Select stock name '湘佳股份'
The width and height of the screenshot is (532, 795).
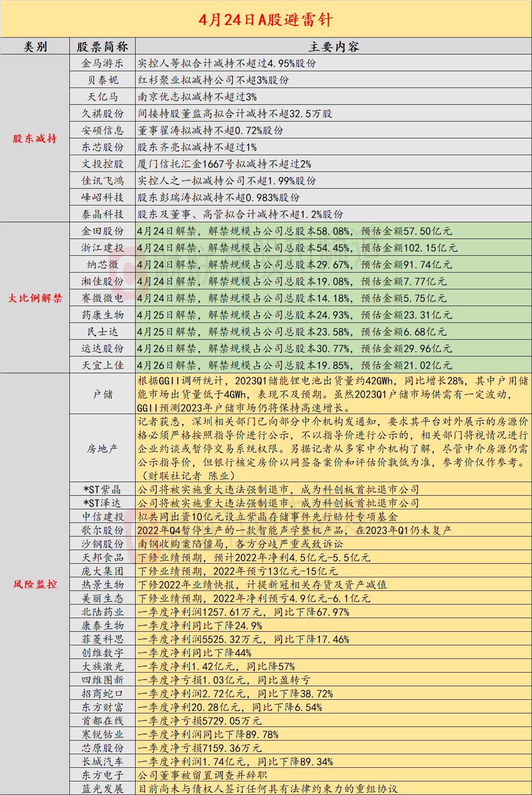[102, 281]
